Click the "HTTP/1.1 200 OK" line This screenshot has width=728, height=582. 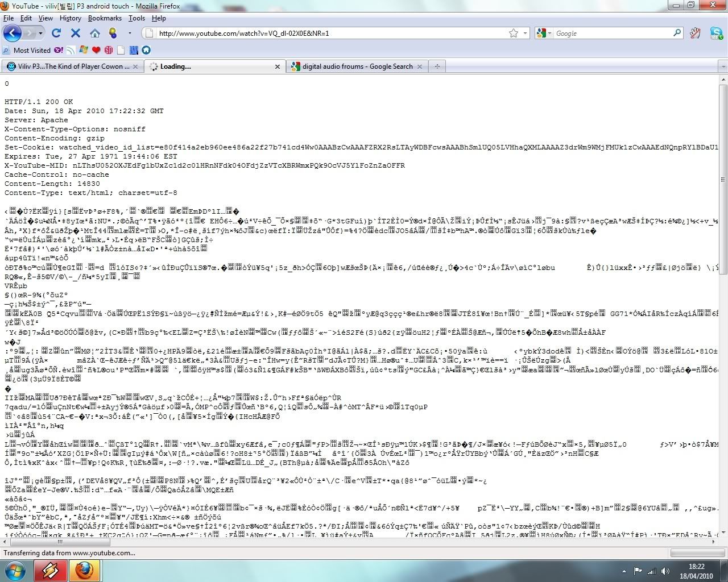click(39, 102)
